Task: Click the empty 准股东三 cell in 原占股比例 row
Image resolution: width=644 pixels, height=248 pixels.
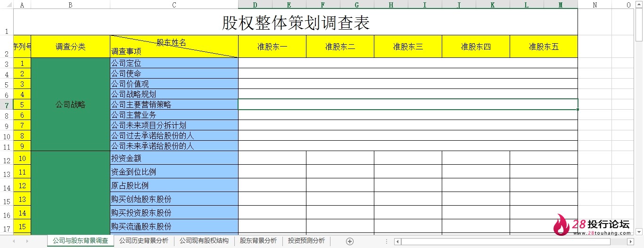Action: 408,185
